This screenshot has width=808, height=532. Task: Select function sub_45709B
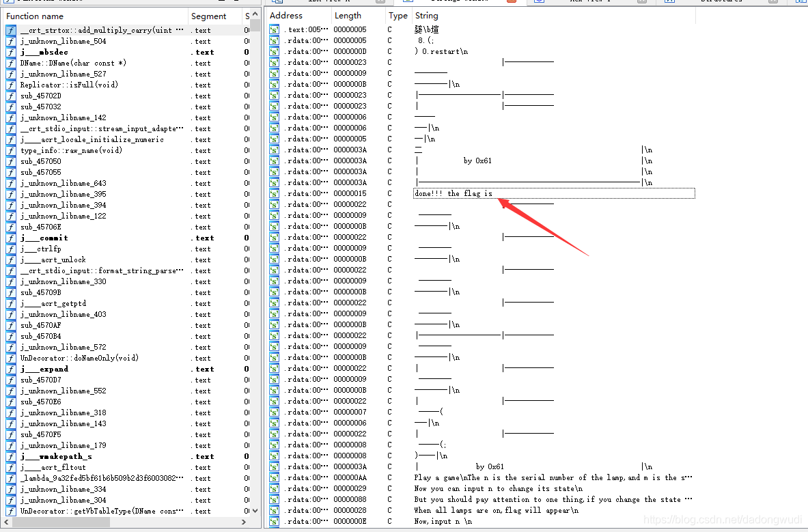coord(41,292)
